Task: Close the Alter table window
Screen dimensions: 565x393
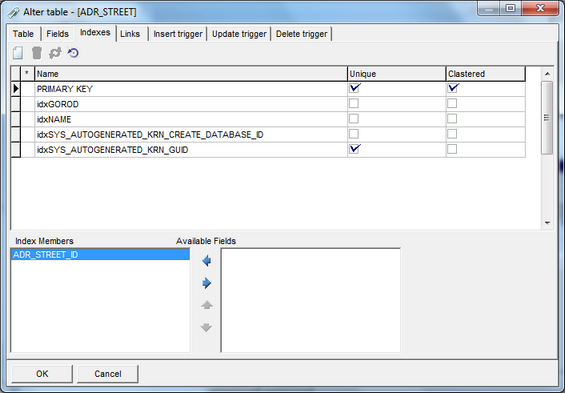Action: (540, 8)
